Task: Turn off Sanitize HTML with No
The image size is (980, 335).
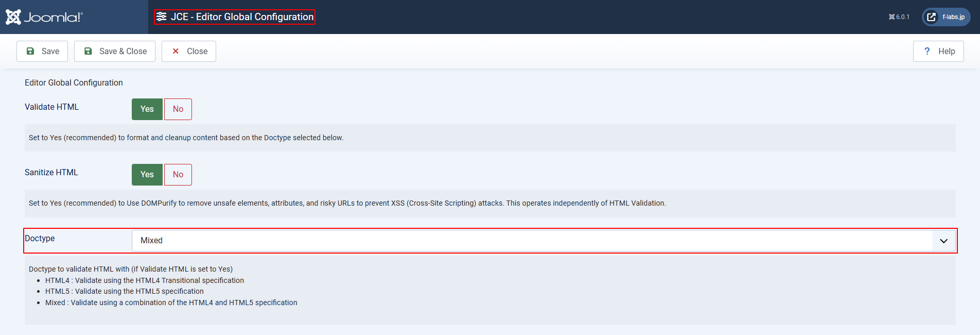Action: (178, 175)
